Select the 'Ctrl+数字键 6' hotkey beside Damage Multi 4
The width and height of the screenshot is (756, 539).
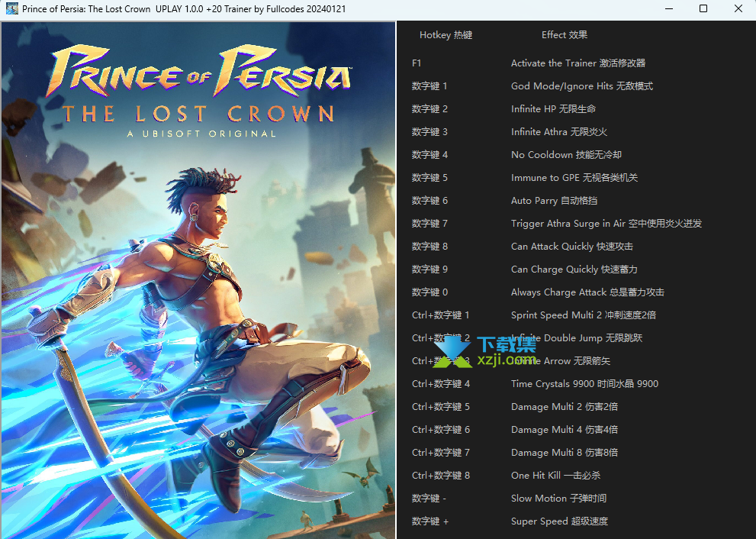tap(441, 430)
